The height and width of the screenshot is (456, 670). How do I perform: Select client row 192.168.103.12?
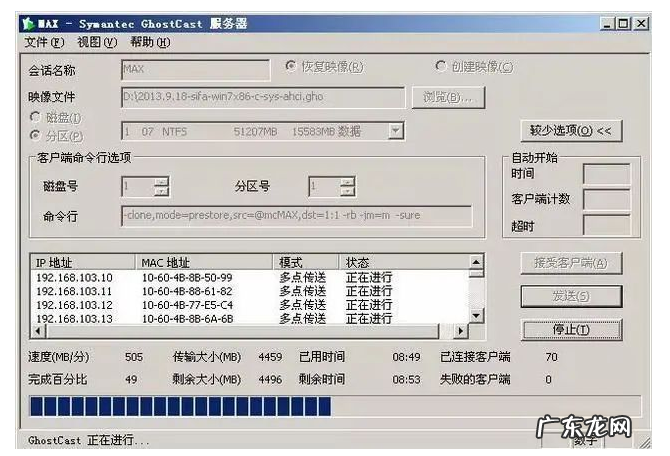250,305
